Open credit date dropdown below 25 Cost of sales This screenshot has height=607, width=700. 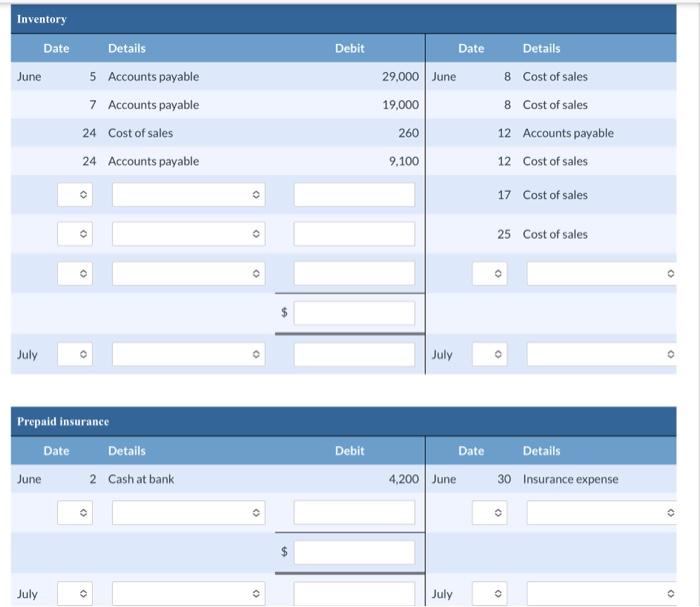coord(490,273)
